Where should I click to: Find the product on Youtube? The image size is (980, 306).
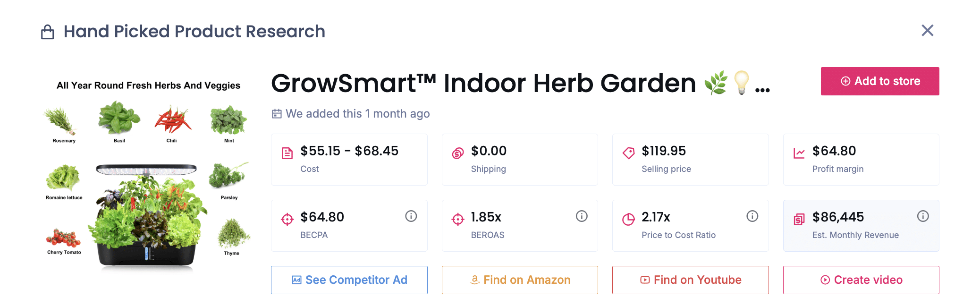pyautogui.click(x=690, y=280)
